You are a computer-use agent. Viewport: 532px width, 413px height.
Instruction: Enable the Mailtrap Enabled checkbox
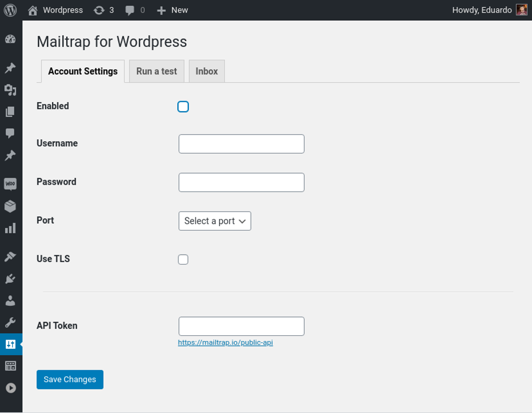pyautogui.click(x=183, y=107)
